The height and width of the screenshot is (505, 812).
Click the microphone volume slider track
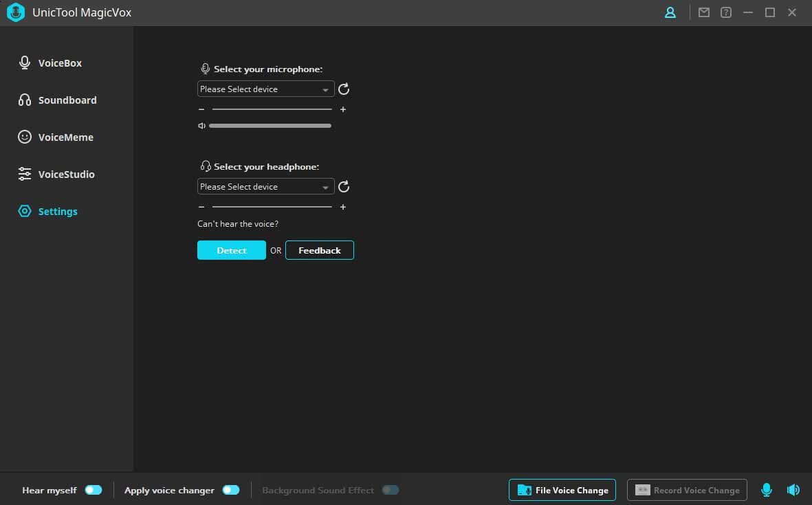272,109
